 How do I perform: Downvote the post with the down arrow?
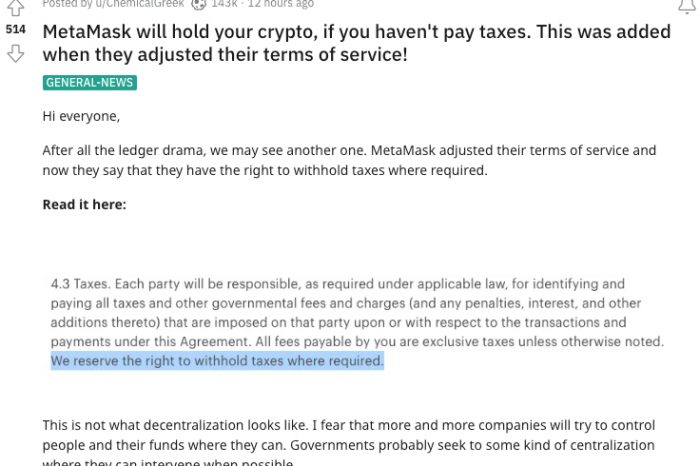click(x=16, y=54)
